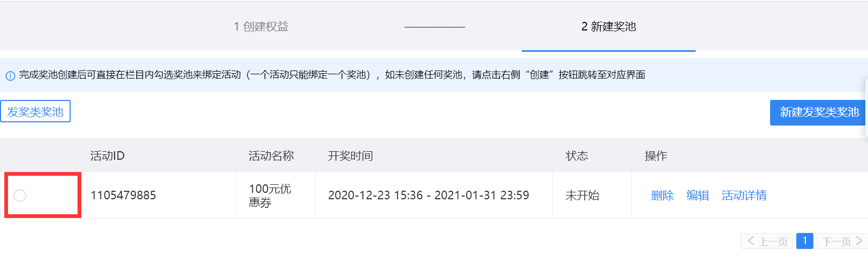This screenshot has height=273, width=868.
Task: Click the 开奖时间 column header
Action: point(350,155)
